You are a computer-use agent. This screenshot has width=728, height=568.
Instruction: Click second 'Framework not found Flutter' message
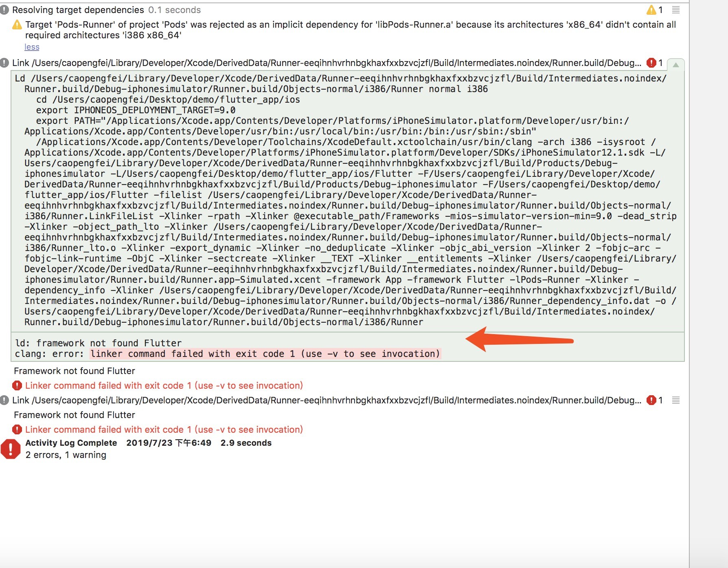tap(75, 415)
